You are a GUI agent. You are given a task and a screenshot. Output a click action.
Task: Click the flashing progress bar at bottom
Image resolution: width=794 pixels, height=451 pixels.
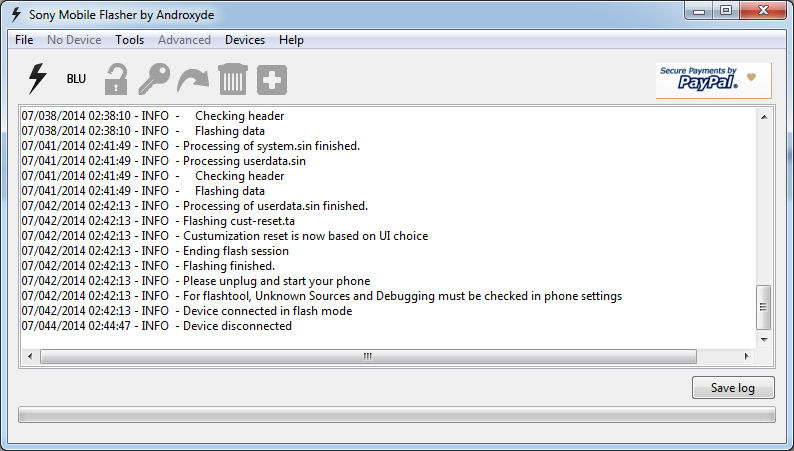pyautogui.click(x=396, y=415)
